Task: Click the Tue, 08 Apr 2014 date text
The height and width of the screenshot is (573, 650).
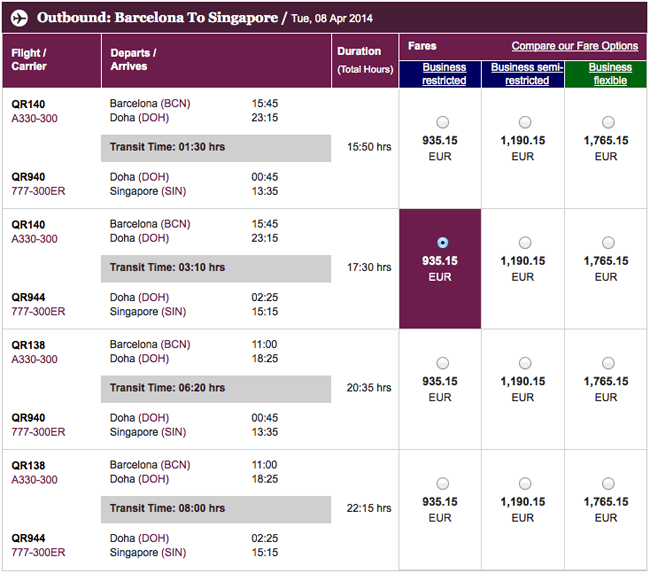Action: (x=332, y=19)
